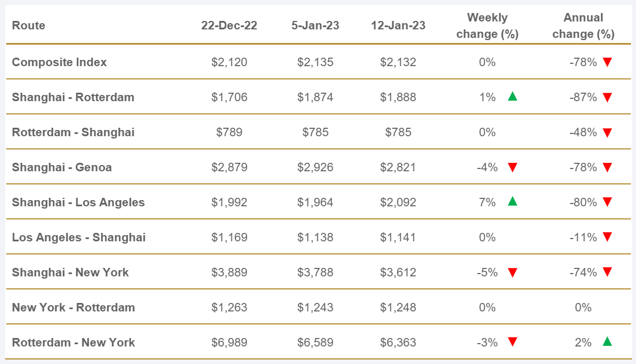The height and width of the screenshot is (364, 636).
Task: Click red weekly down arrow for Rotterdam - New York
Action: (x=512, y=342)
